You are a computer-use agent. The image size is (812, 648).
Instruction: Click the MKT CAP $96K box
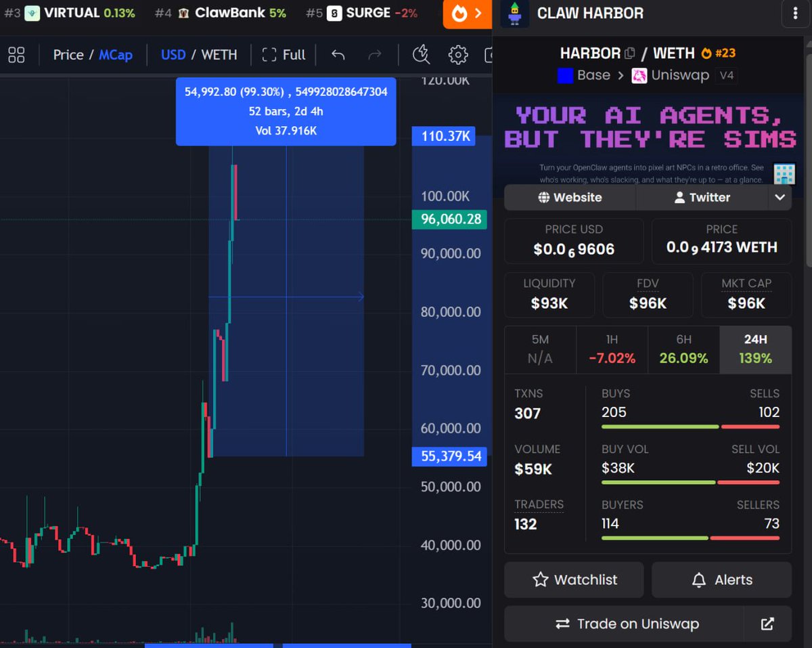coord(746,295)
